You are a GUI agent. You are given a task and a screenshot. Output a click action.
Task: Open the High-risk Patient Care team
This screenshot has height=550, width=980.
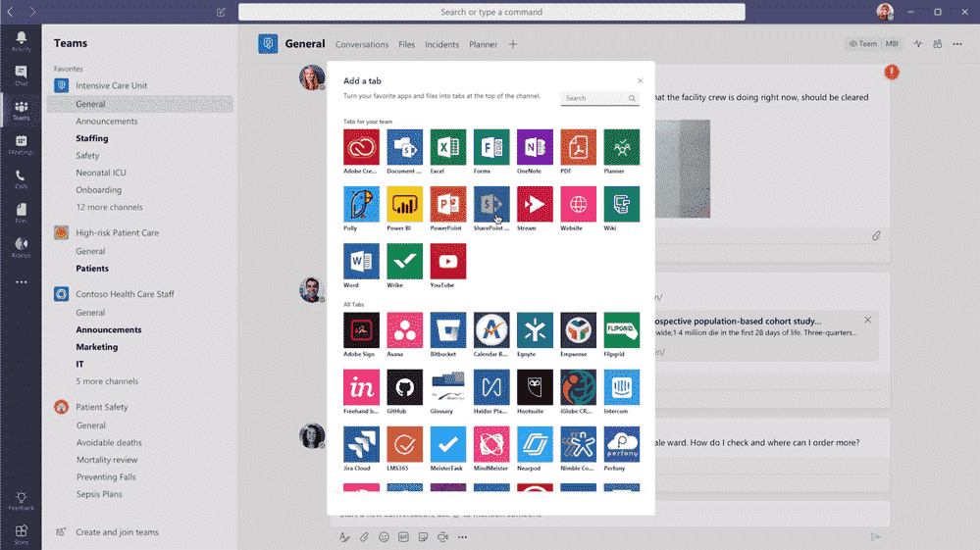(117, 232)
